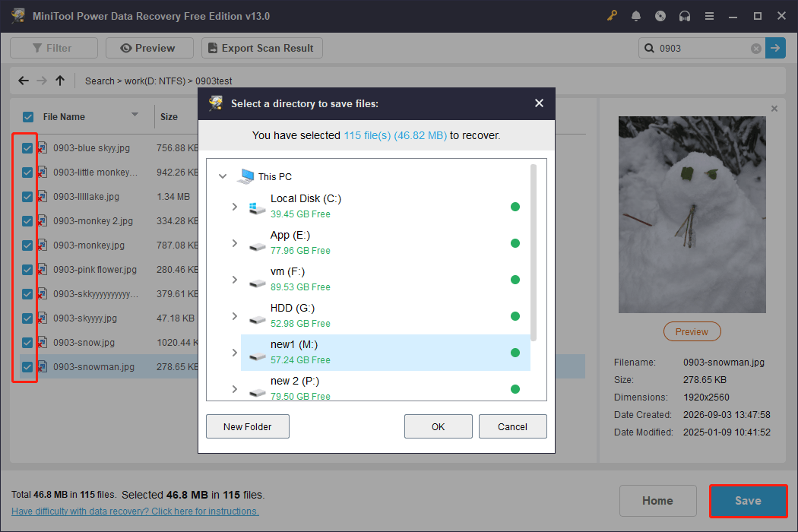Open the headphones support icon
798x532 pixels.
(685, 16)
